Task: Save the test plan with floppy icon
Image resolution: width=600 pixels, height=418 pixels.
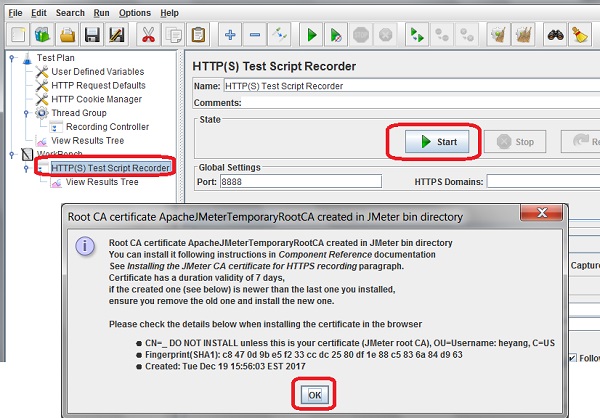Action: point(92,35)
